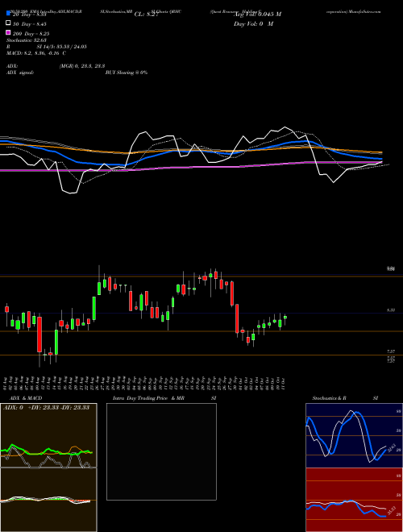The height and width of the screenshot is (532, 403).
Task: Click the last green candlestick on the chart
Action: click(x=285, y=319)
